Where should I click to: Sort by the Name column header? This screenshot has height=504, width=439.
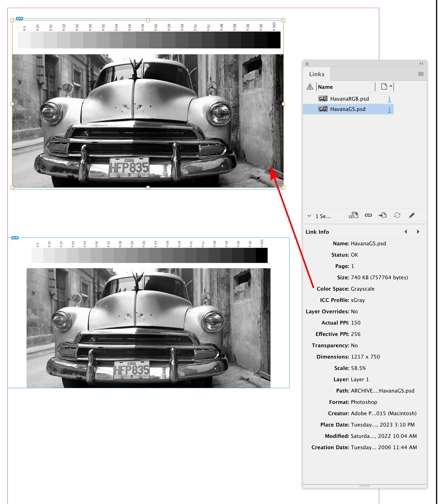(325, 87)
